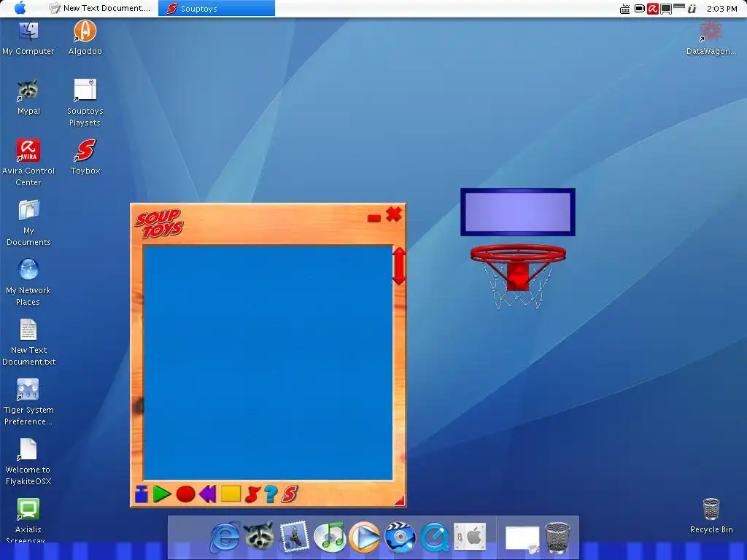This screenshot has height=560, width=747.
Task: Open help with the blue question mark
Action: (x=271, y=494)
